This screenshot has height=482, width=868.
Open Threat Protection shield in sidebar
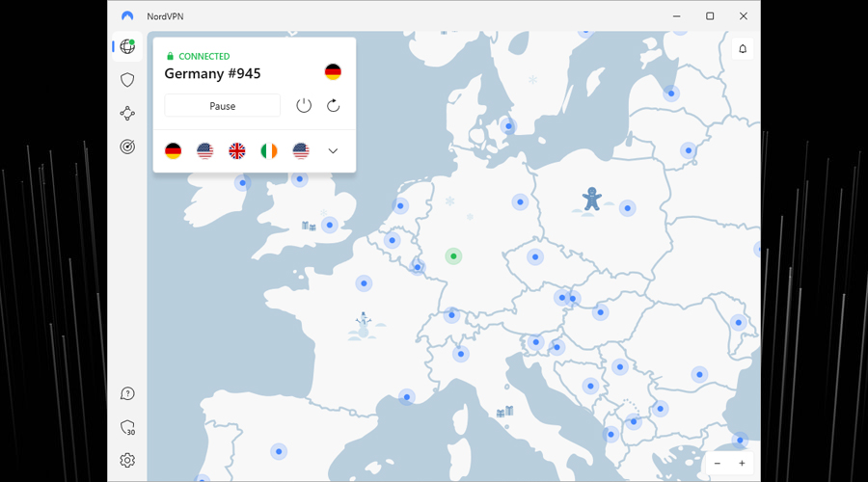[x=127, y=80]
